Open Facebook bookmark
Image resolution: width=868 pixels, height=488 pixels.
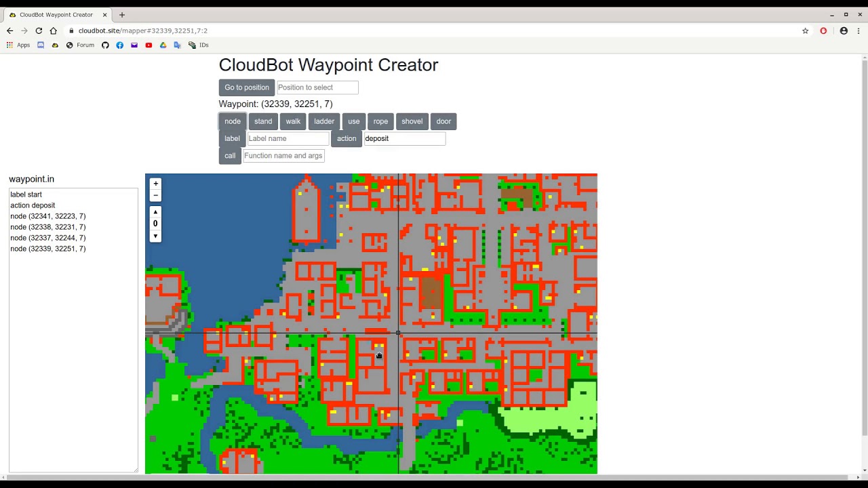120,45
